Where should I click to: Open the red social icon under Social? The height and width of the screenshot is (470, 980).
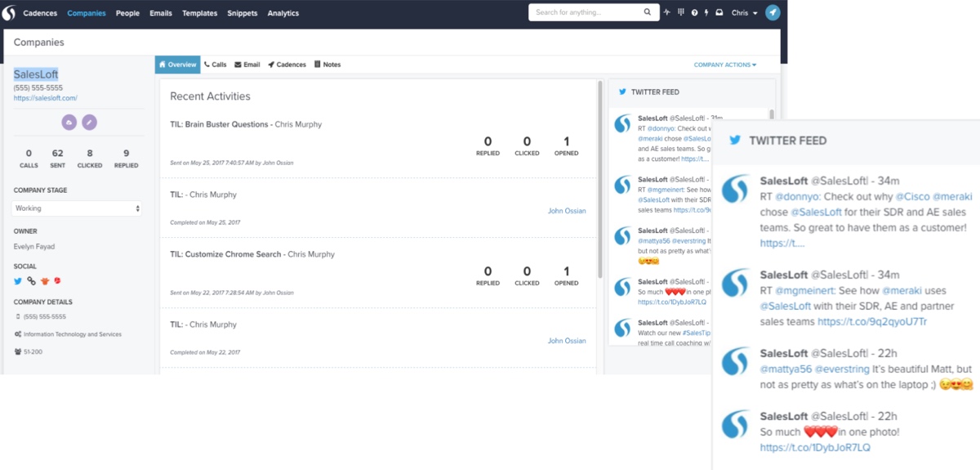click(x=58, y=281)
